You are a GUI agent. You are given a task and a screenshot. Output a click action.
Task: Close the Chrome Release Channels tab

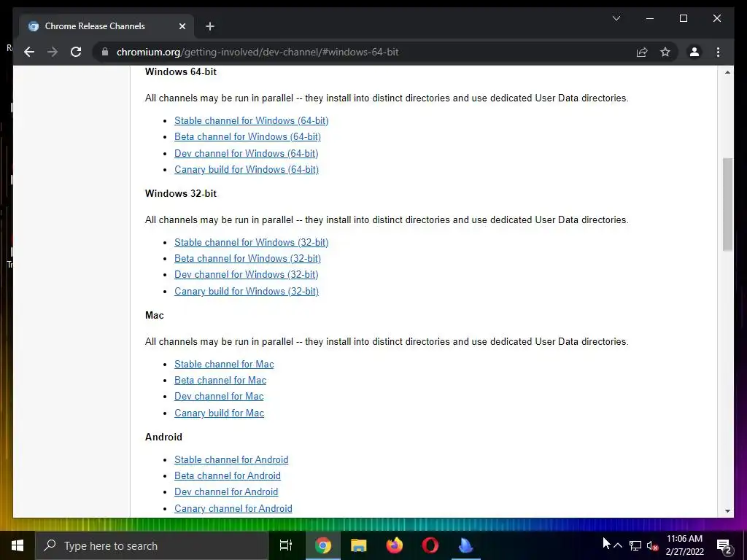tap(182, 26)
